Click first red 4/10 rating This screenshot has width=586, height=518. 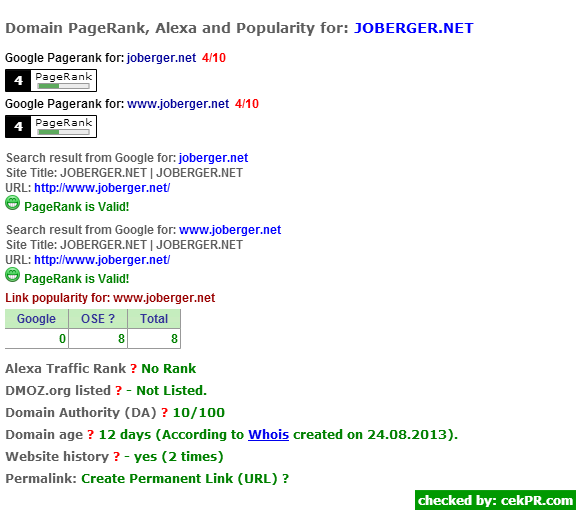(214, 58)
